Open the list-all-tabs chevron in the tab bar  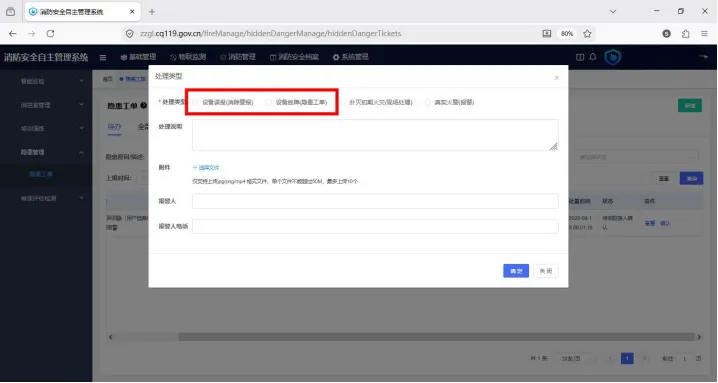[613, 11]
